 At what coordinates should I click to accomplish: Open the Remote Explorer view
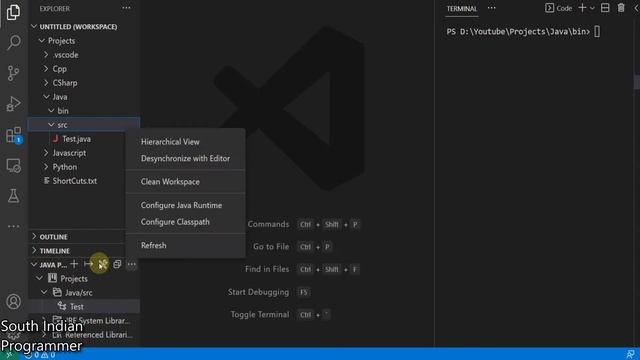(13, 165)
